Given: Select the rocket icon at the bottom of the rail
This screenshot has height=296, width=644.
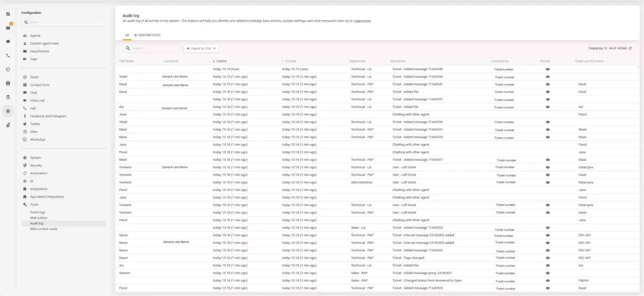Looking at the screenshot, I should coord(8,125).
